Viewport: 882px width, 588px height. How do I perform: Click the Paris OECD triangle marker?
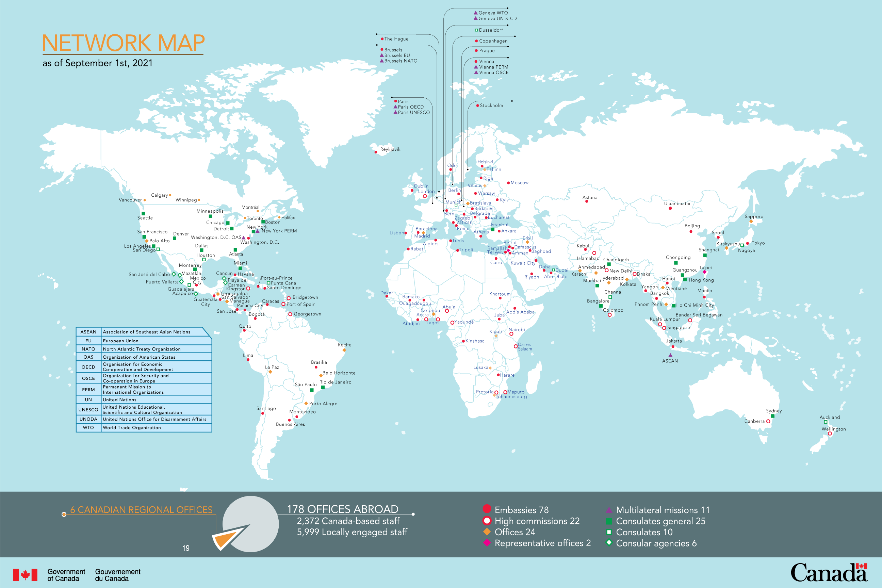(x=395, y=107)
